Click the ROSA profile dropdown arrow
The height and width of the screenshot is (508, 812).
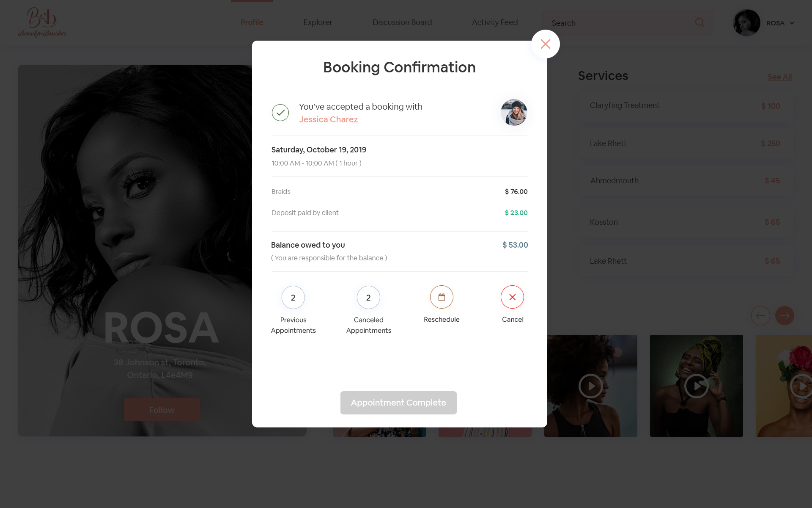pos(792,23)
